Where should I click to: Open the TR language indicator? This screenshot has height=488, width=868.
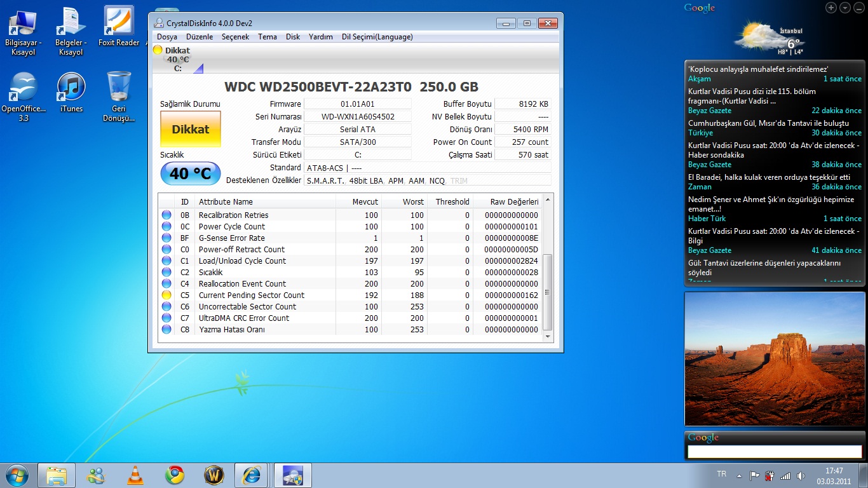[x=721, y=474]
